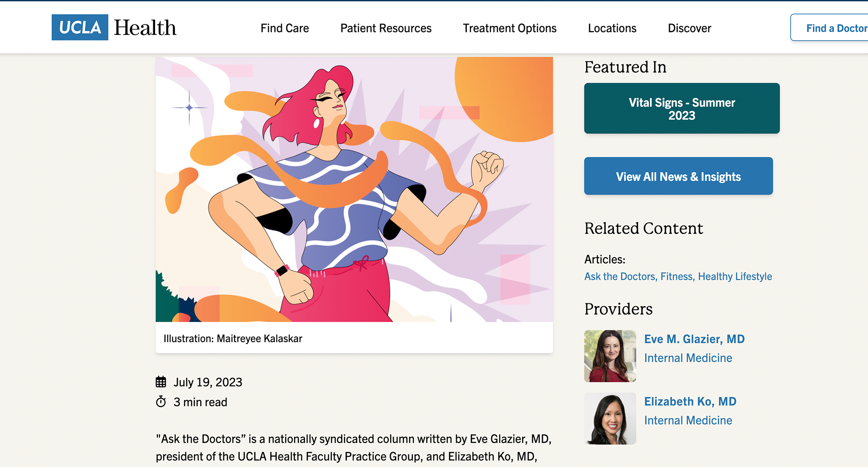Image resolution: width=868 pixels, height=467 pixels.
Task: Click Elizabeth Ko's profile photo
Action: tap(610, 419)
